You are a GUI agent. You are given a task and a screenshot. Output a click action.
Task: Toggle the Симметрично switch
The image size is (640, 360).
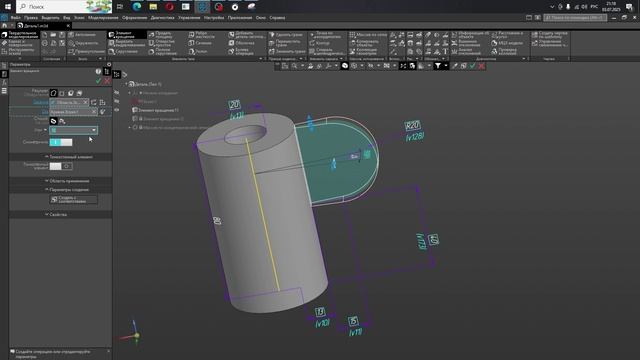(x=61, y=142)
